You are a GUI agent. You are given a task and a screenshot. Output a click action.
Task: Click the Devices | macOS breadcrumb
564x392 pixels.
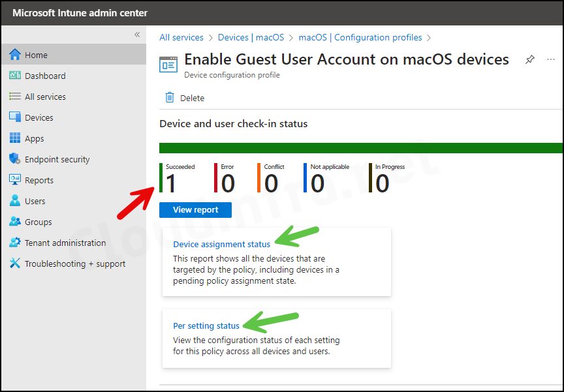tap(251, 37)
